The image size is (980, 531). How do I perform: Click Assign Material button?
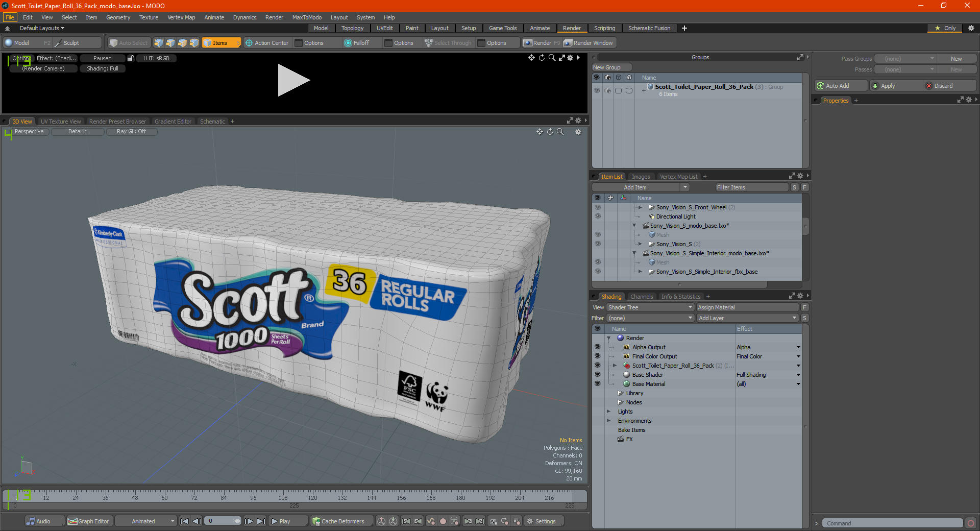click(x=747, y=307)
